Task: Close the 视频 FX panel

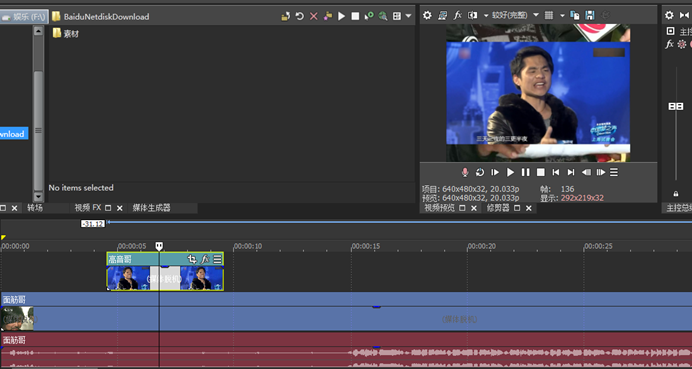Action: click(120, 208)
